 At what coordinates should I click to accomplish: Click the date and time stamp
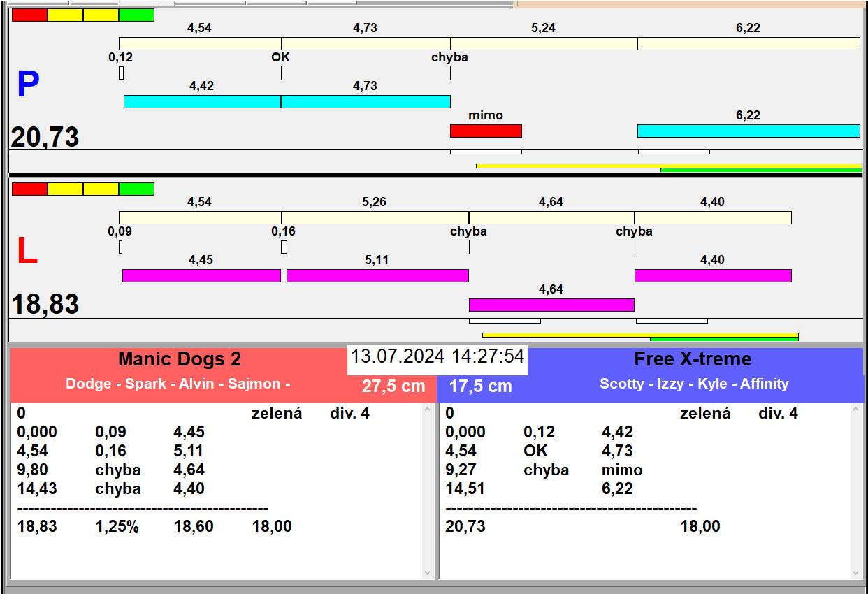click(437, 356)
